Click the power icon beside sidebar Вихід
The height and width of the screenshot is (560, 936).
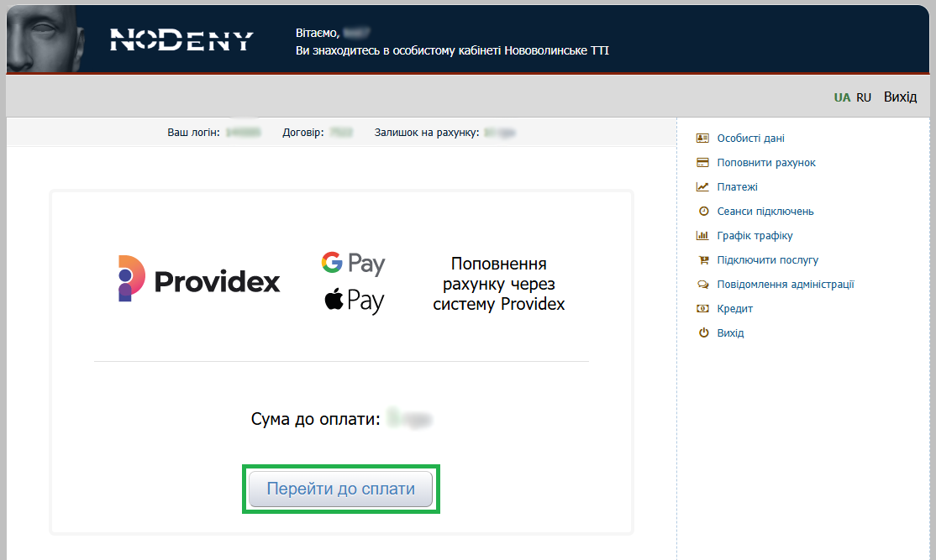(x=704, y=332)
